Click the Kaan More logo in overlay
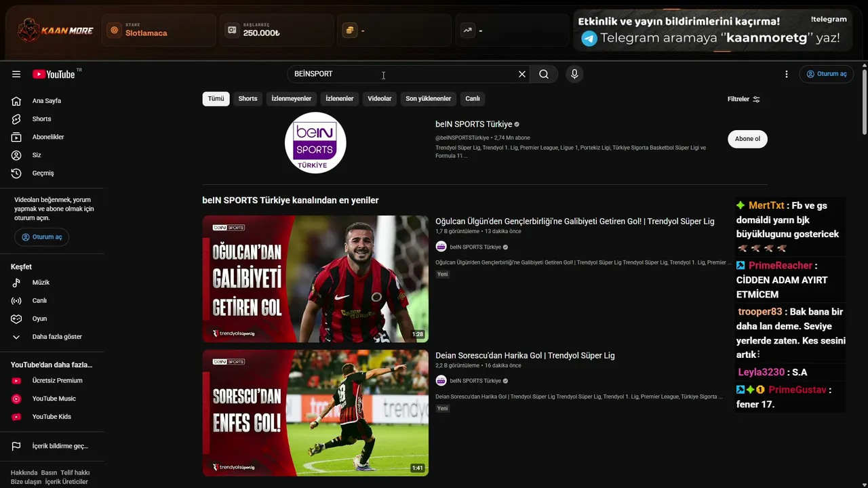This screenshot has height=488, width=868. tap(56, 30)
